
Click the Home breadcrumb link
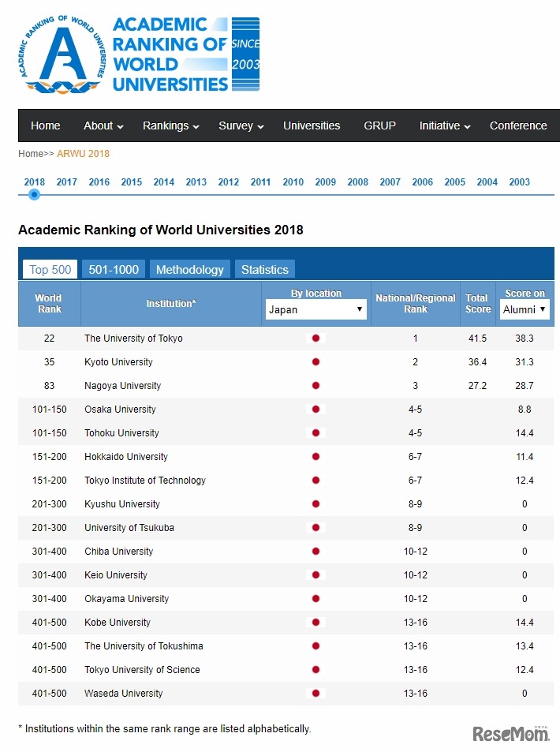(31, 153)
